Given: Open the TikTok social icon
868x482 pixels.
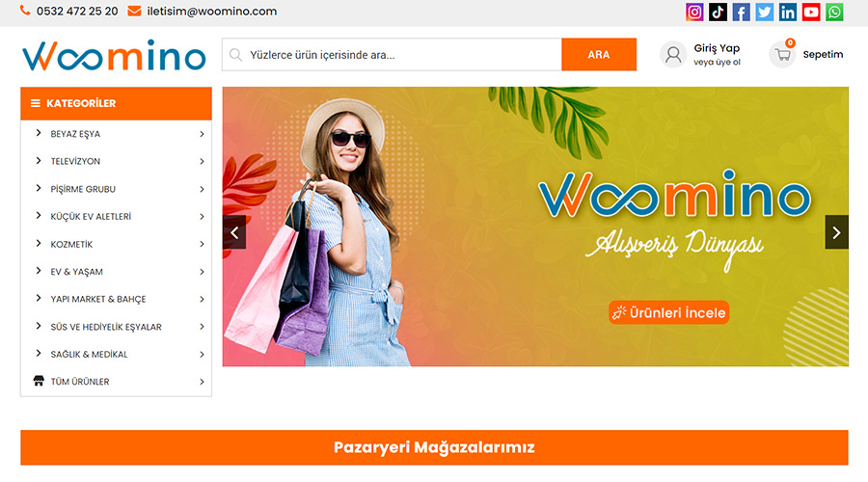Looking at the screenshot, I should point(718,12).
